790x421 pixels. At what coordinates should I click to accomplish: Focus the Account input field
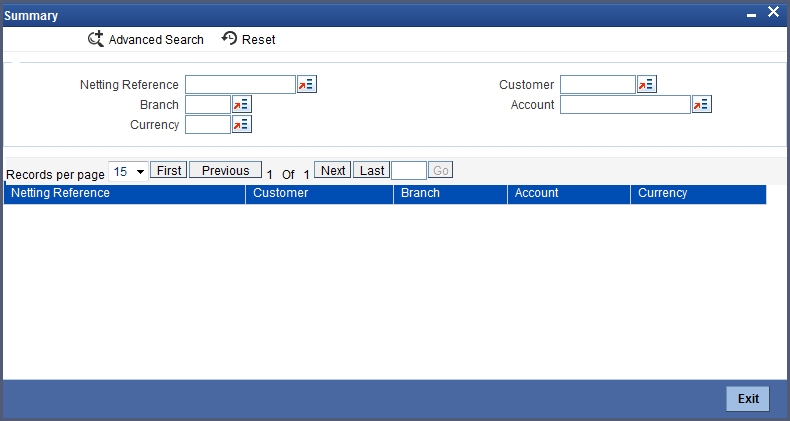625,105
